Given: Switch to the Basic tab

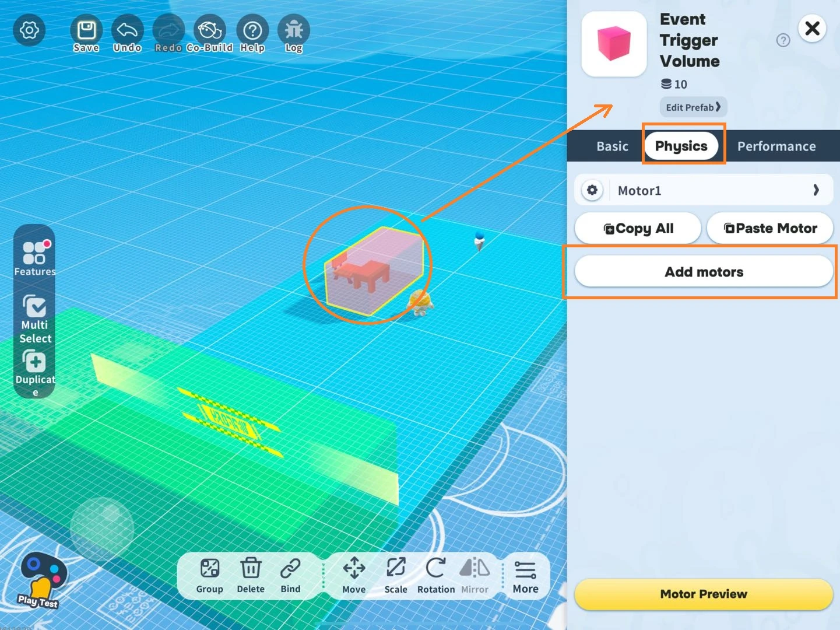Looking at the screenshot, I should [612, 146].
